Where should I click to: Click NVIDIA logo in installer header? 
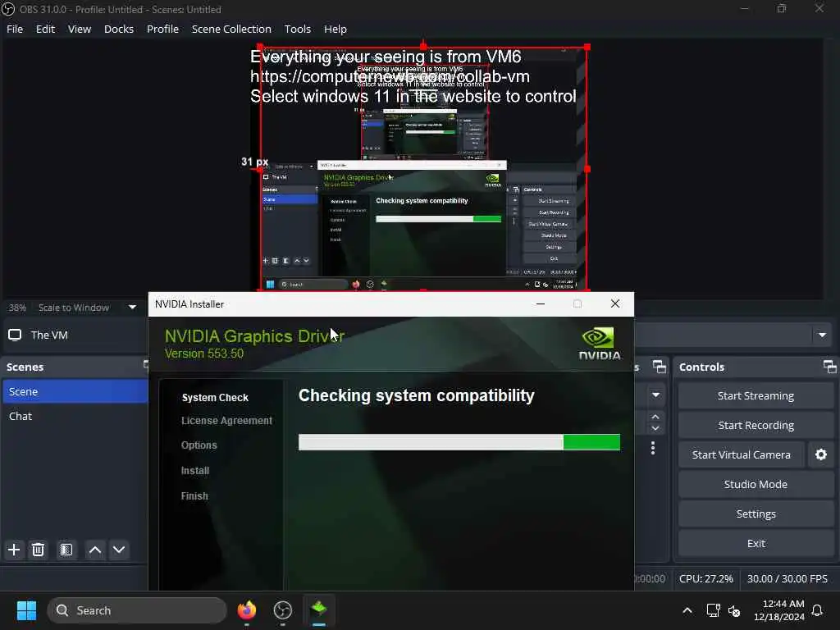[x=600, y=344]
